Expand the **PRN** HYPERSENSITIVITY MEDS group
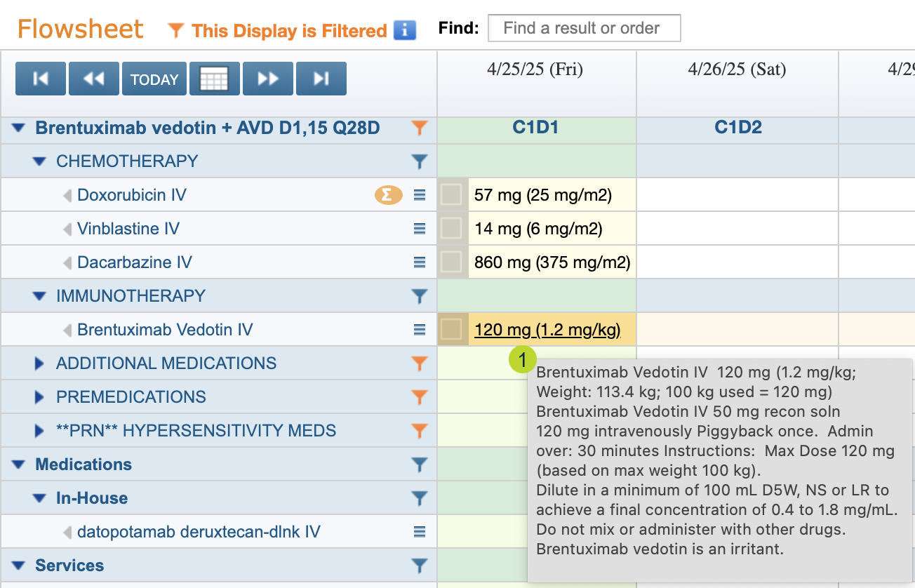This screenshot has height=588, width=915. (x=39, y=431)
